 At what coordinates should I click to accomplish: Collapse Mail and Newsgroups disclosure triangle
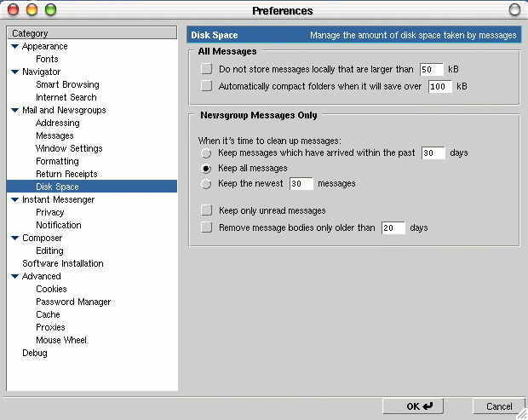click(x=14, y=111)
